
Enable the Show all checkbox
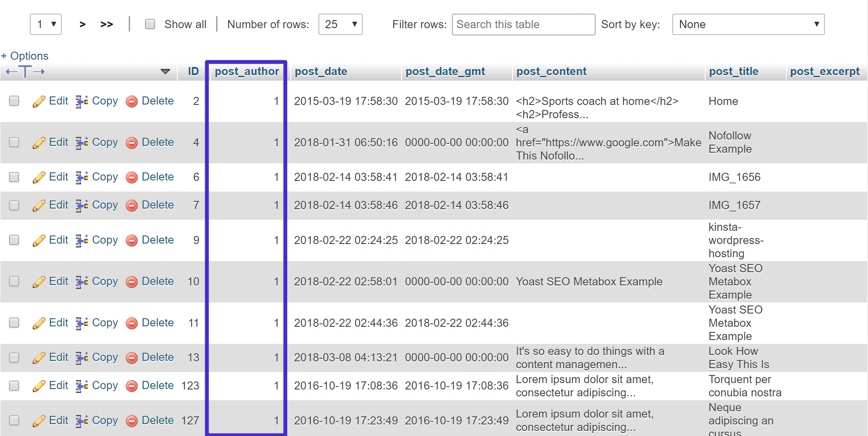coord(150,24)
